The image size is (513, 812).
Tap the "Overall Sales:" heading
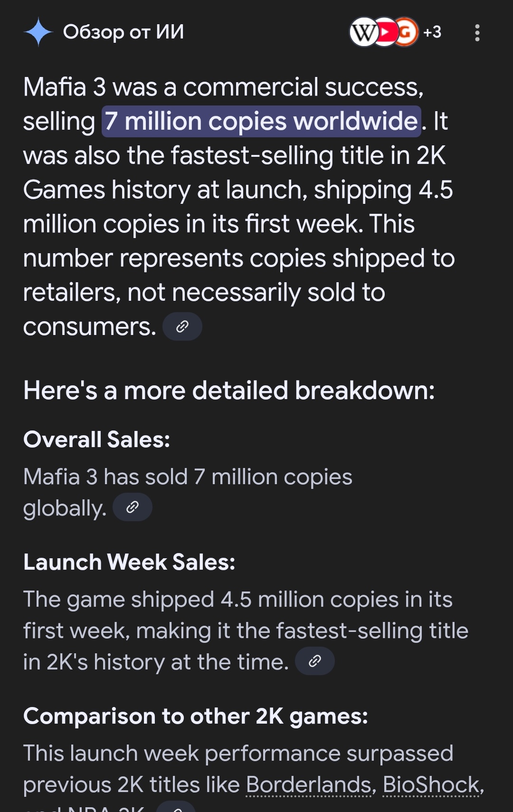[x=97, y=439]
